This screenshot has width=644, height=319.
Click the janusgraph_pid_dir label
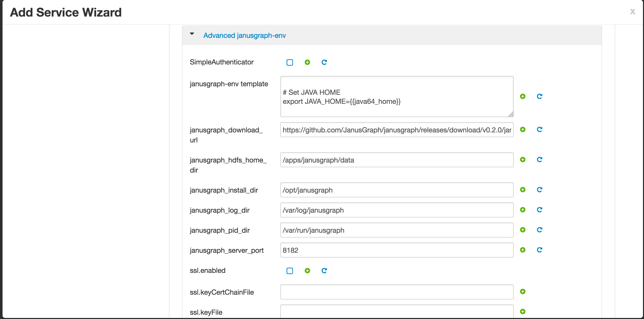(220, 230)
